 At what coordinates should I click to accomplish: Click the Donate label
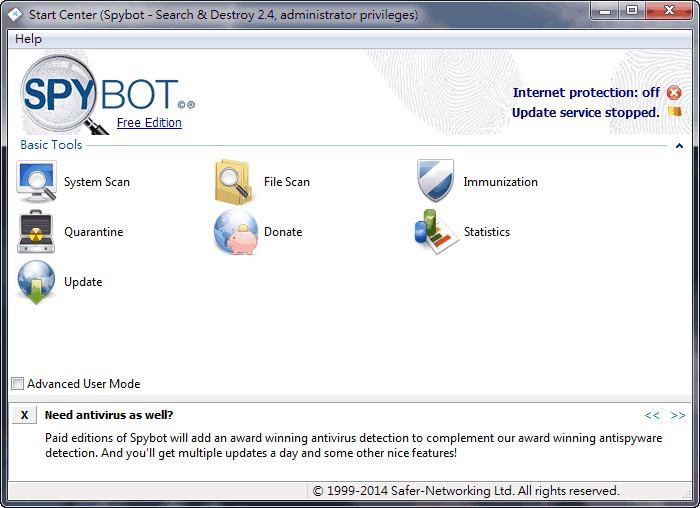click(x=283, y=232)
